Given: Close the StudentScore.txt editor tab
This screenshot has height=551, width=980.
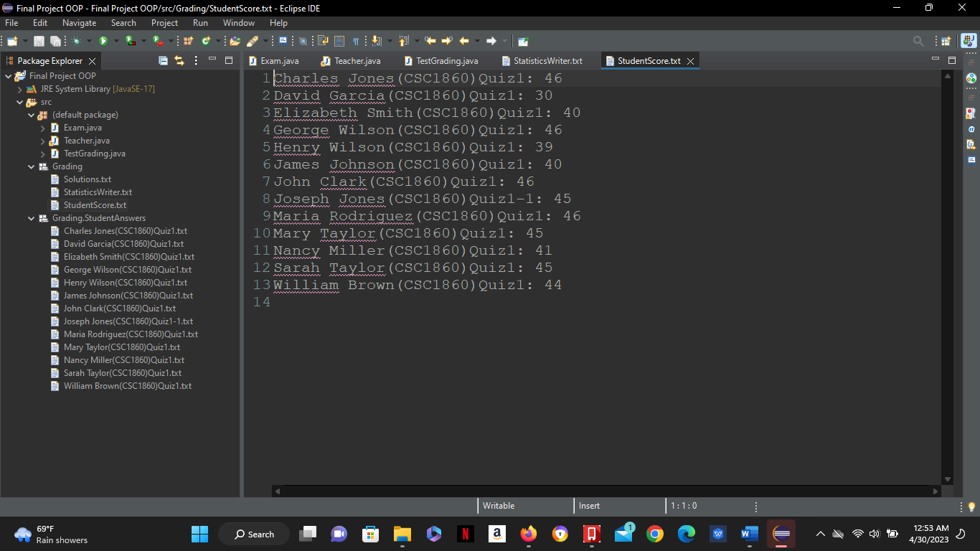Looking at the screenshot, I should 690,61.
